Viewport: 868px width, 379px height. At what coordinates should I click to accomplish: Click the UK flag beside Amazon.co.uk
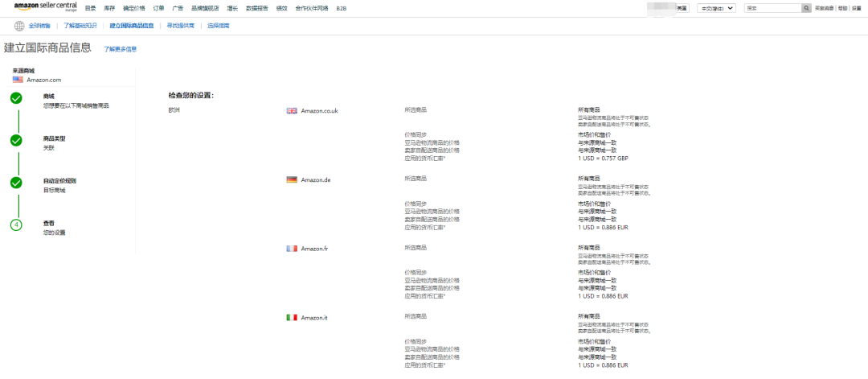pyautogui.click(x=292, y=111)
